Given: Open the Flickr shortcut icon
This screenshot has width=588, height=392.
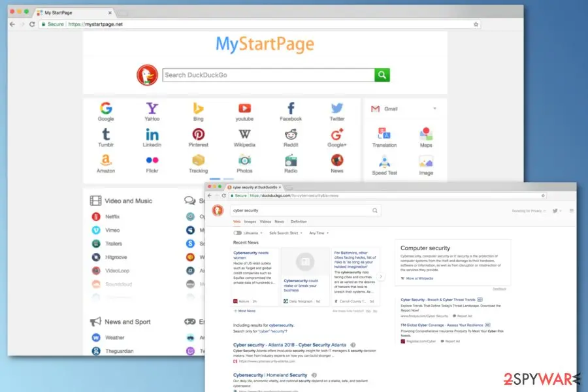Looking at the screenshot, I should tap(152, 160).
